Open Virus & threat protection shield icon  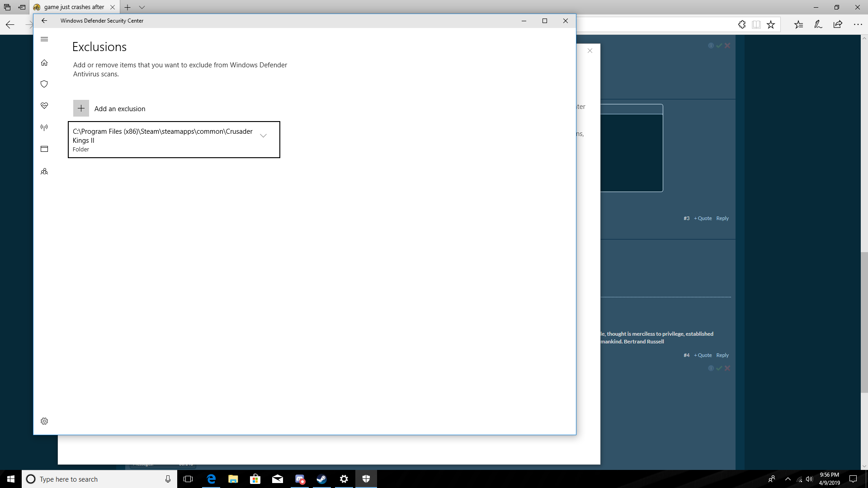point(44,84)
